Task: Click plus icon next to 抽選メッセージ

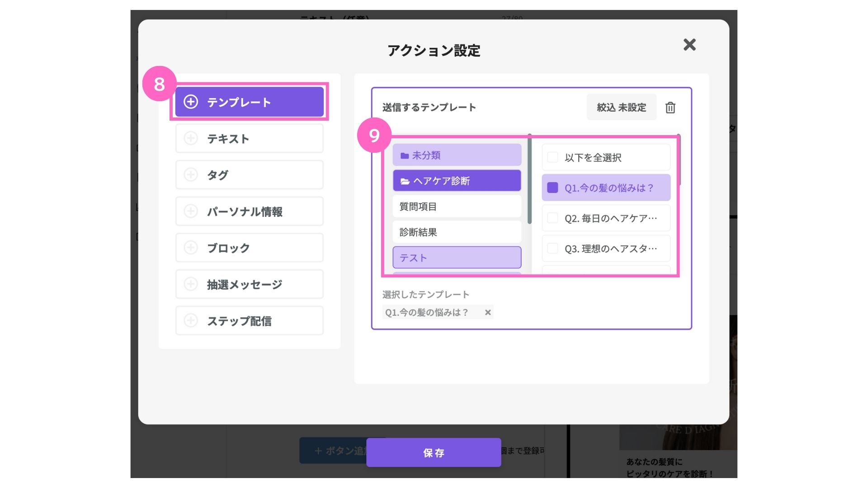Action: (x=191, y=284)
